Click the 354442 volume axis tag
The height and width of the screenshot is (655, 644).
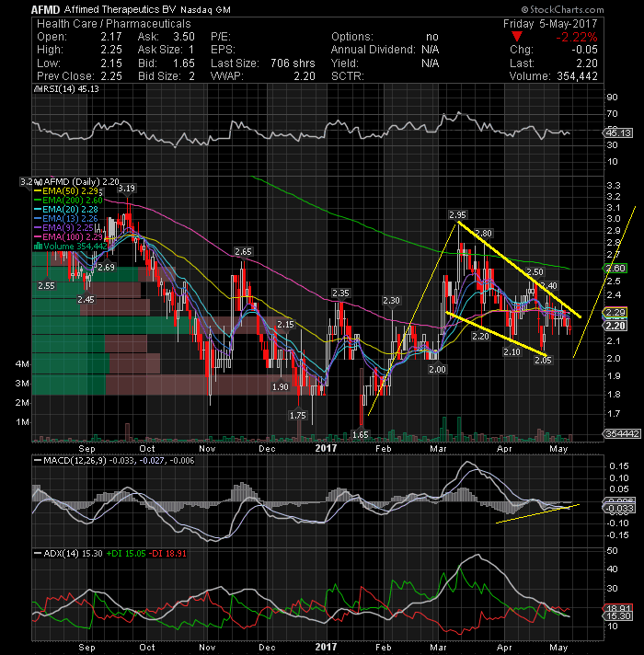(622, 434)
